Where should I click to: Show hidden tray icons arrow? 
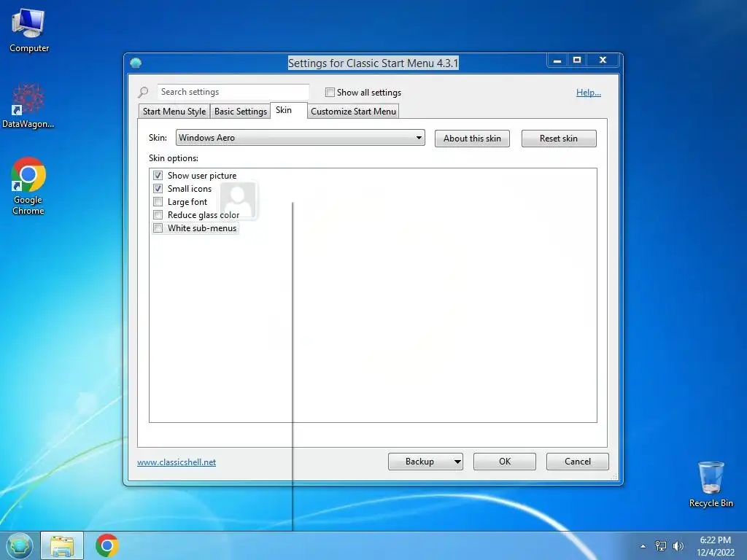pos(643,546)
